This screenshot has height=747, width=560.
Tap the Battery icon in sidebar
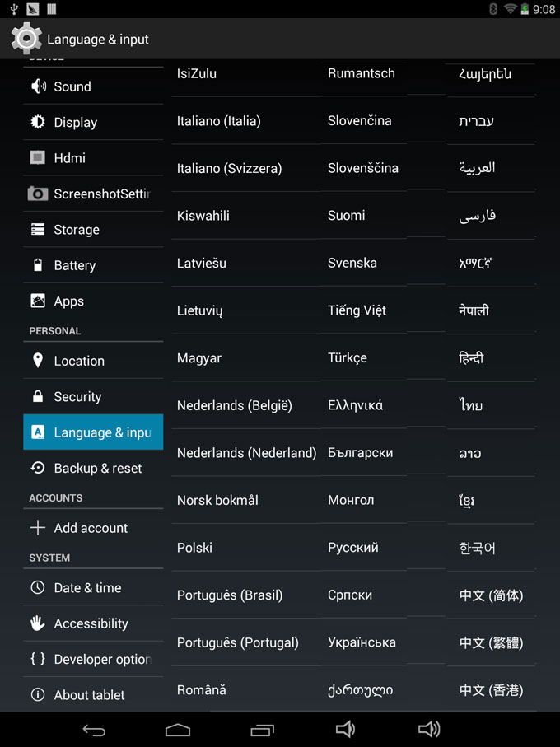[x=38, y=265]
